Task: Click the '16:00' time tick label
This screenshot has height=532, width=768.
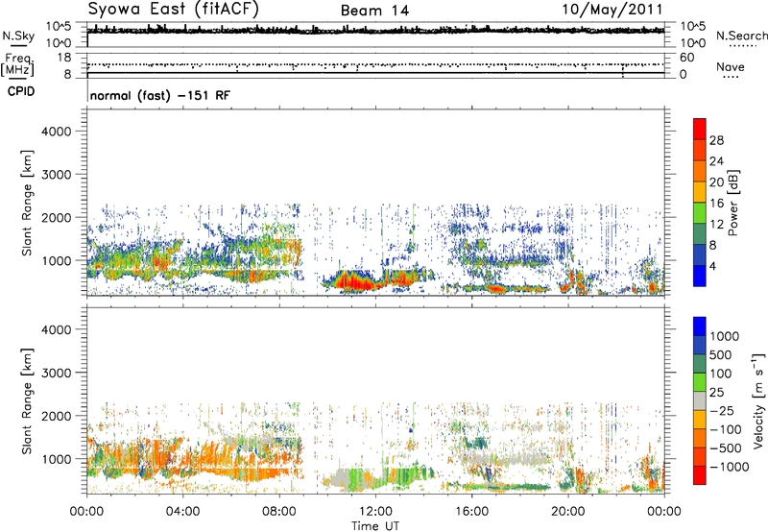Action: coord(471,512)
